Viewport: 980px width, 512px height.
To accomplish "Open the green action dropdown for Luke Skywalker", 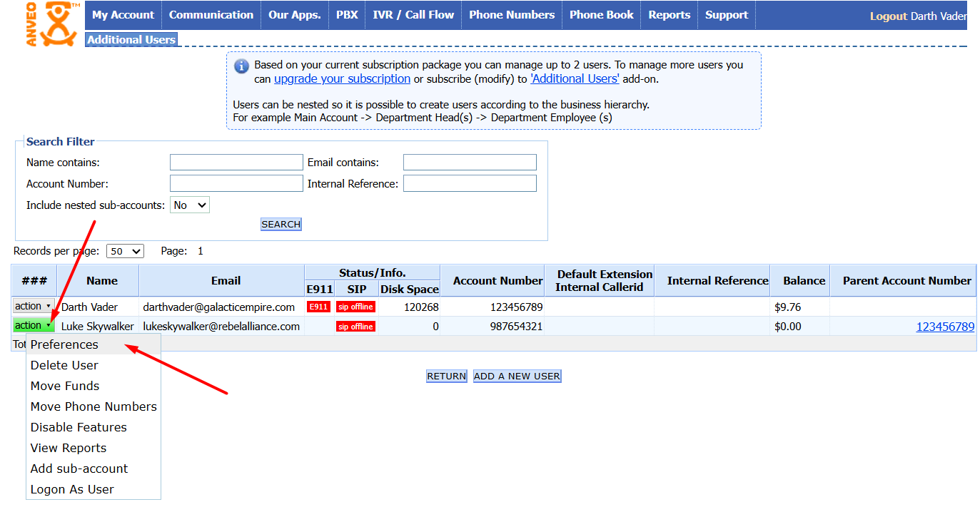I will pyautogui.click(x=34, y=326).
